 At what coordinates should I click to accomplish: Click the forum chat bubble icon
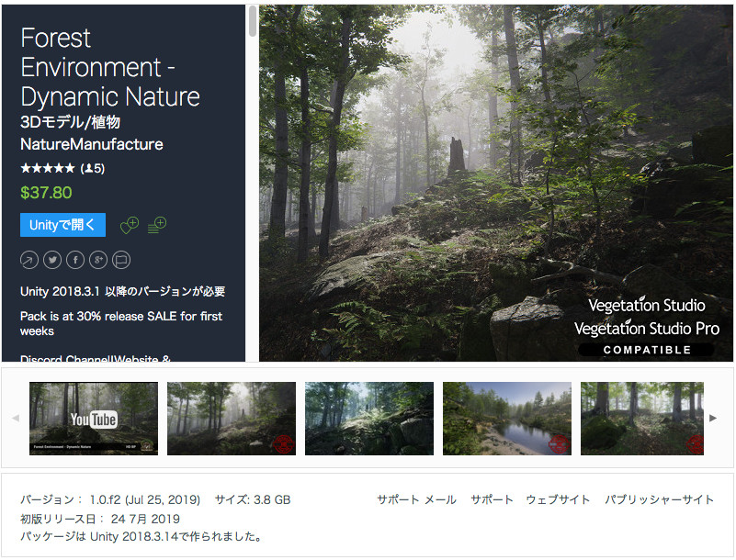[x=121, y=260]
